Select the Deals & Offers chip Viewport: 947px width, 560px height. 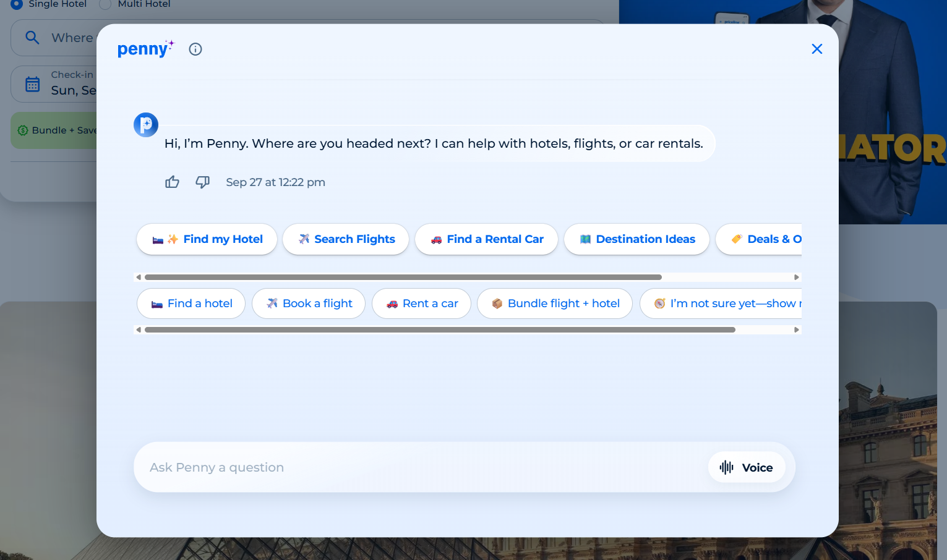[x=759, y=239]
